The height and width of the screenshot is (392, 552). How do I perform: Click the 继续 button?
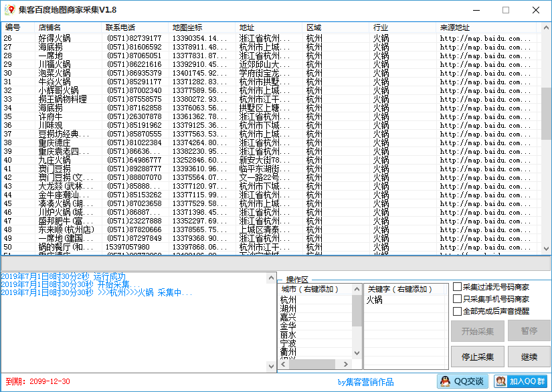(x=529, y=357)
